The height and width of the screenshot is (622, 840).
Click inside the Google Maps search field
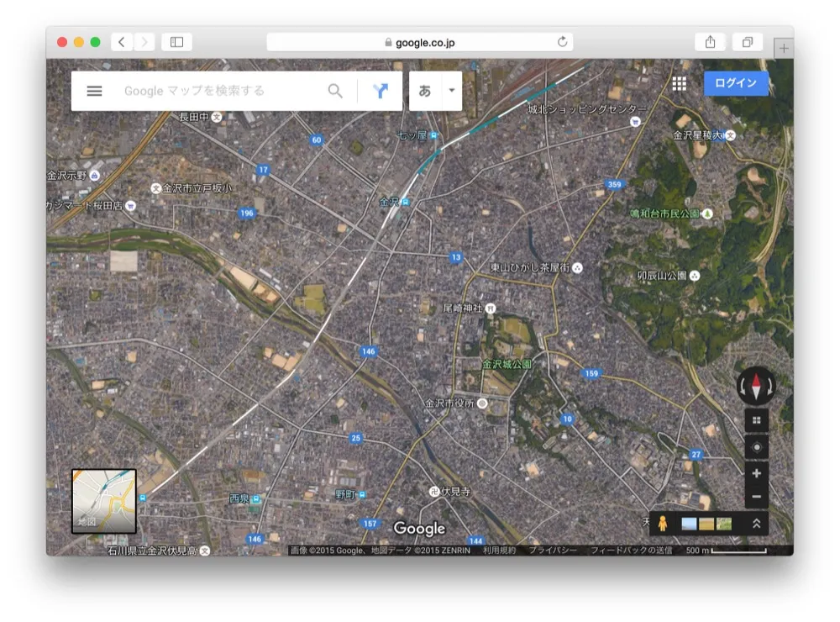point(210,91)
